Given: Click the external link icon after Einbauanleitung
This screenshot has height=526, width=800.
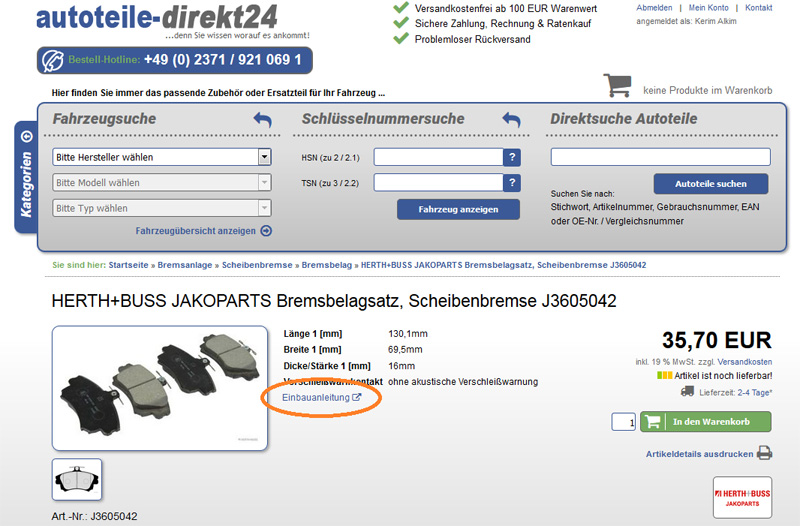Looking at the screenshot, I should (357, 397).
